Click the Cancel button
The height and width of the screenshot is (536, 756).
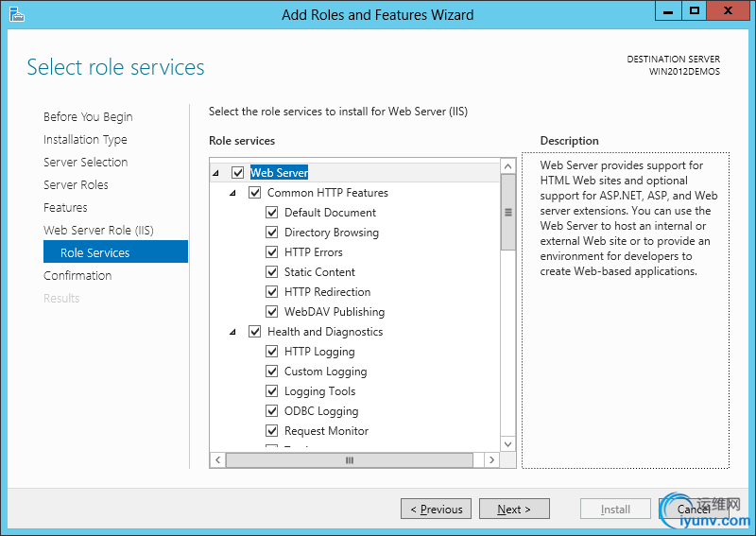click(694, 509)
